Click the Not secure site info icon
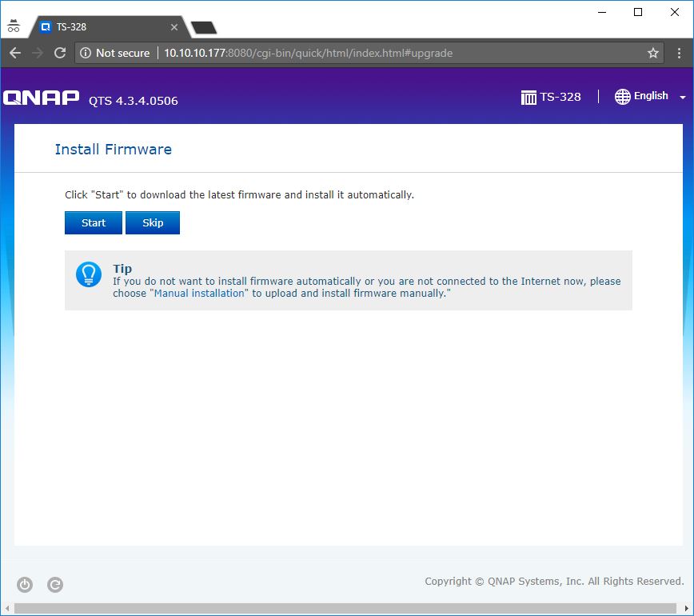The width and height of the screenshot is (694, 616). [86, 53]
